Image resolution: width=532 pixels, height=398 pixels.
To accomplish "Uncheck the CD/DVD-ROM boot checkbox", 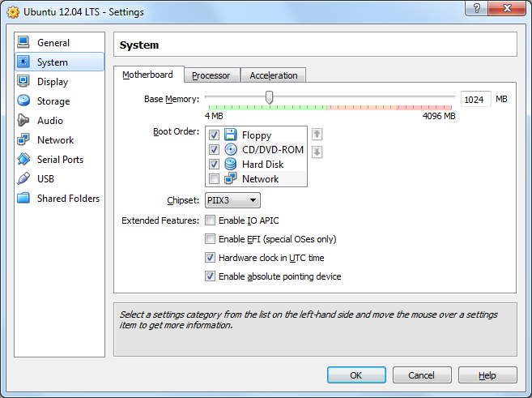I will 214,149.
